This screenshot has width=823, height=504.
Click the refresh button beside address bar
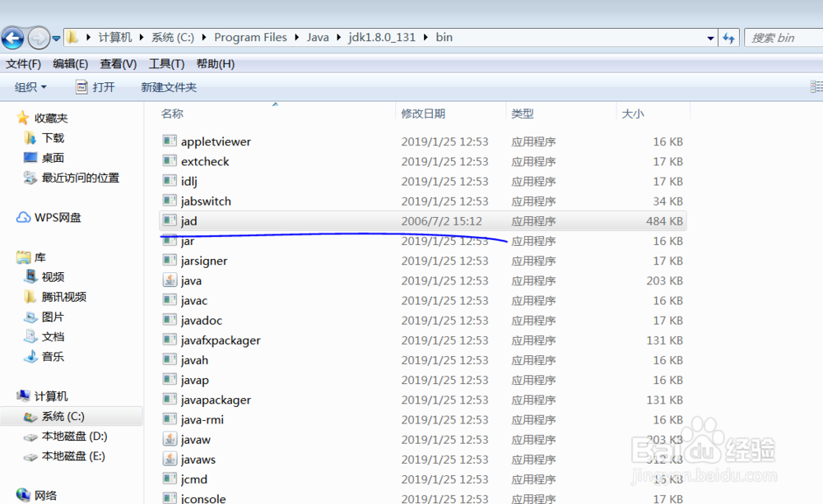point(728,38)
